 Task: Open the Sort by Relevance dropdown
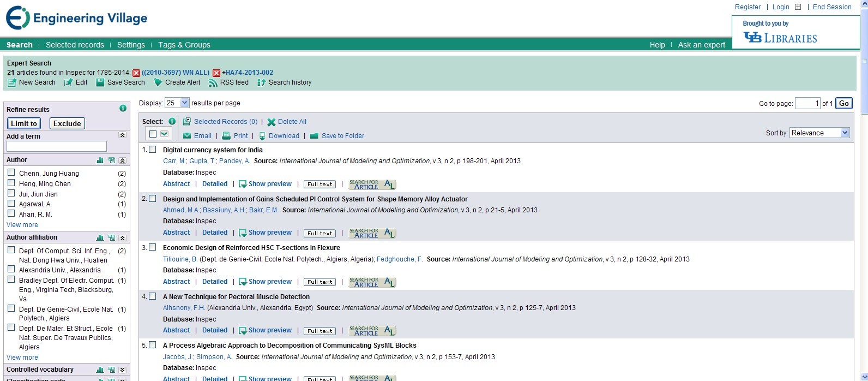click(x=819, y=133)
